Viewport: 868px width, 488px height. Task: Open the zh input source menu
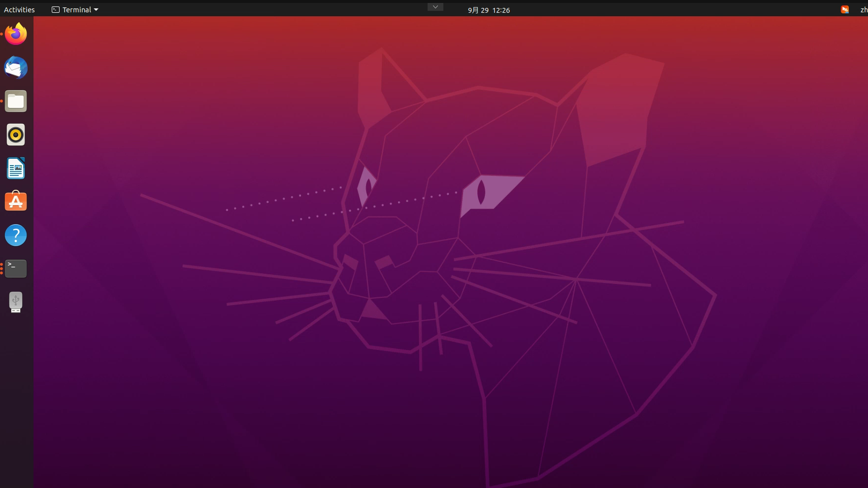[864, 10]
